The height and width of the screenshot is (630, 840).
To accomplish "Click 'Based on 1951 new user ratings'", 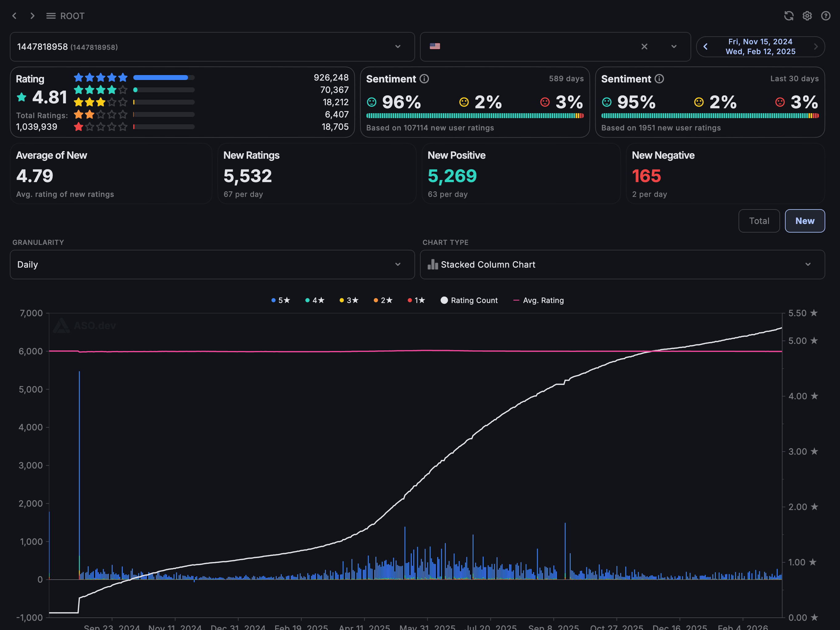I will pos(661,128).
